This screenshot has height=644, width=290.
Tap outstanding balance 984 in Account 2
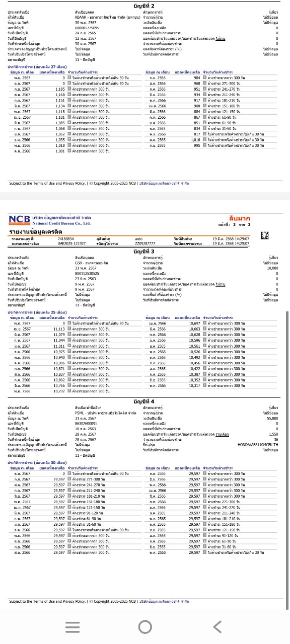[197, 78]
